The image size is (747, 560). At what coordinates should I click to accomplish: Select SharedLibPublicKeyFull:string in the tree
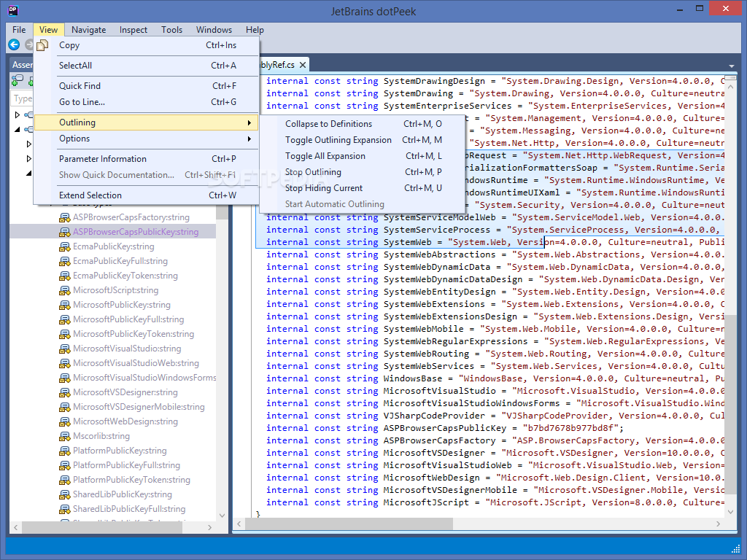pos(129,509)
